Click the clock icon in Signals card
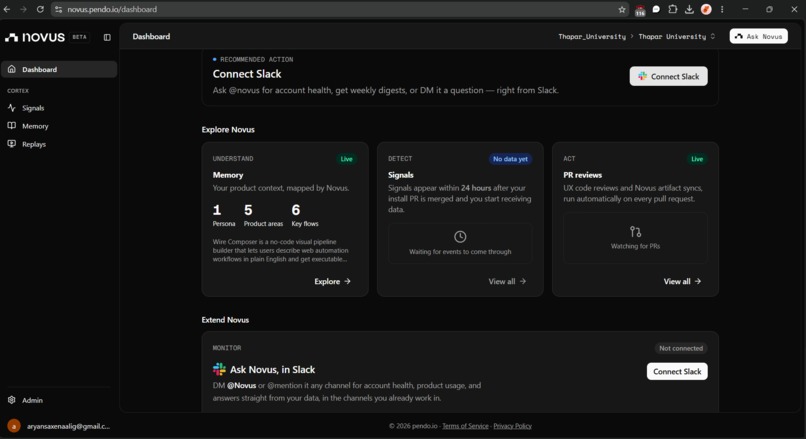806x439 pixels. coord(460,236)
